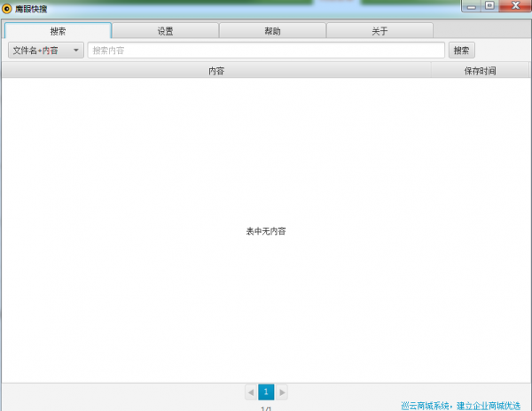Image resolution: width=532 pixels, height=411 pixels.
Task: Select page 1 in the pagination
Action: pyautogui.click(x=266, y=392)
